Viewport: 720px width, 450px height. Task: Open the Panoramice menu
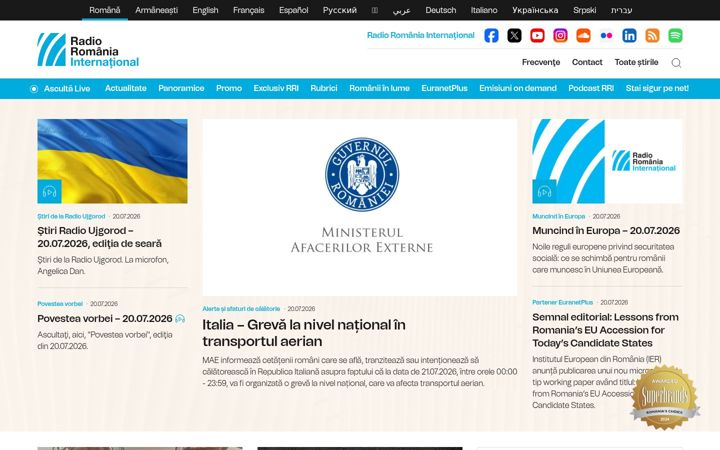(181, 88)
